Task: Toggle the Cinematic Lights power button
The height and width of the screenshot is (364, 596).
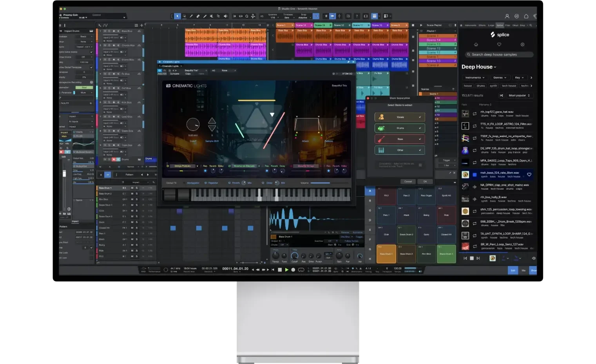Action: 159,71
